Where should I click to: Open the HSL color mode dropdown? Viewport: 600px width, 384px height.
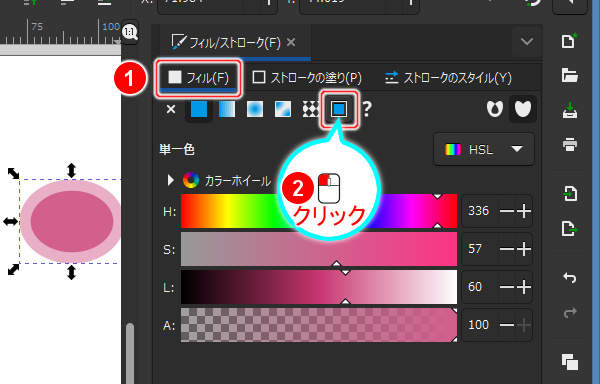click(484, 149)
